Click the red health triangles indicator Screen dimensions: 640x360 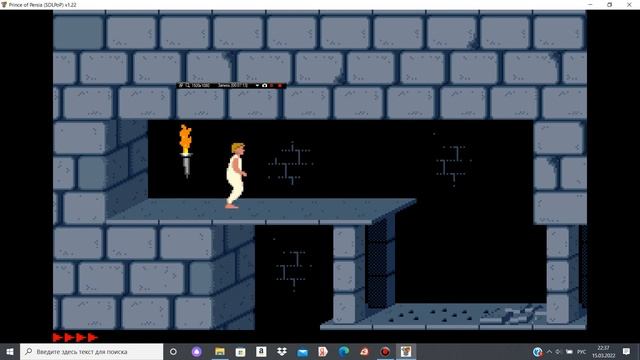[x=76, y=337]
